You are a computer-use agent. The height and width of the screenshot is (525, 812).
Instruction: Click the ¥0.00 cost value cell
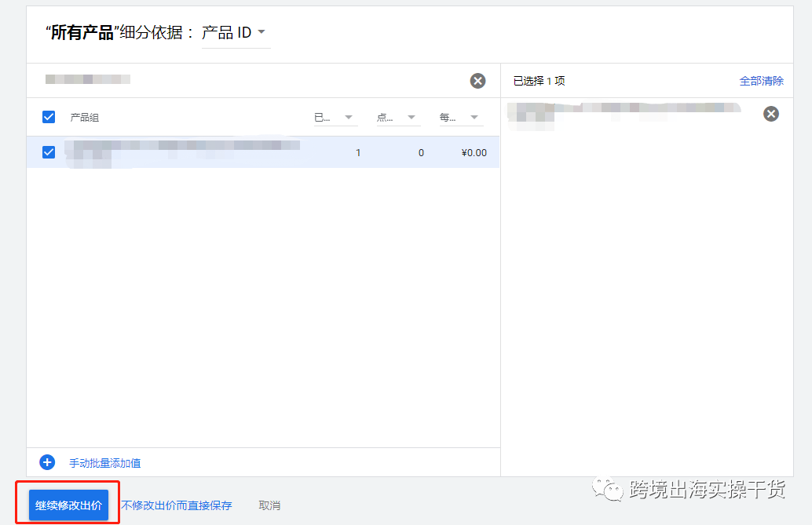(x=474, y=152)
